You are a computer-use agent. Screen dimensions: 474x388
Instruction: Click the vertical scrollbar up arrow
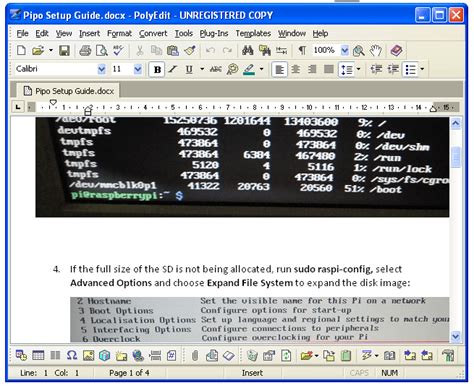coord(456,124)
